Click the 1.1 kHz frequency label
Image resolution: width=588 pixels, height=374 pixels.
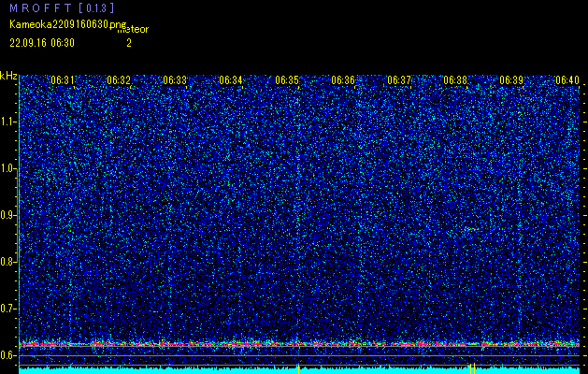8,122
